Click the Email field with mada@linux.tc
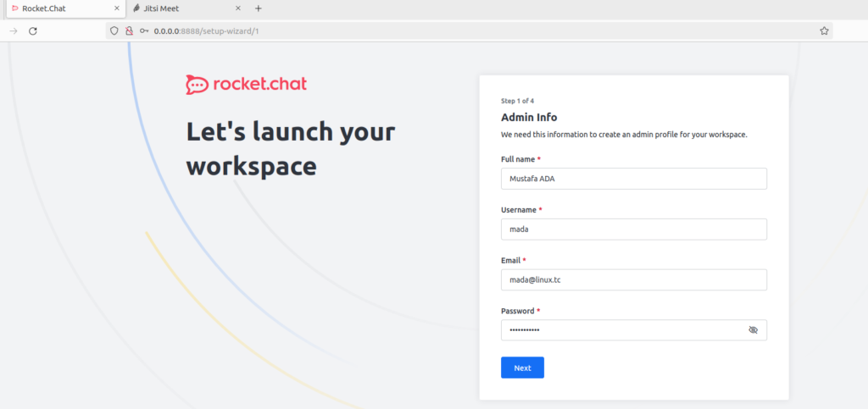This screenshot has width=868, height=409. pyautogui.click(x=633, y=280)
